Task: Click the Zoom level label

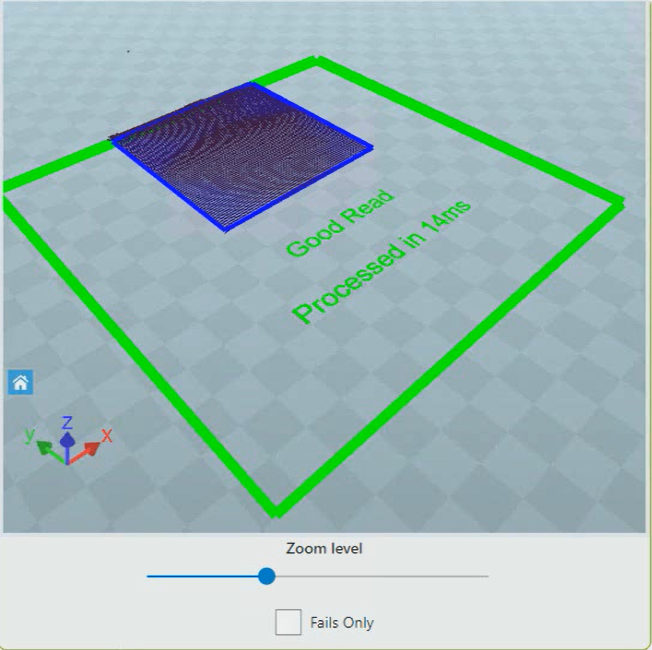Action: pos(324,548)
